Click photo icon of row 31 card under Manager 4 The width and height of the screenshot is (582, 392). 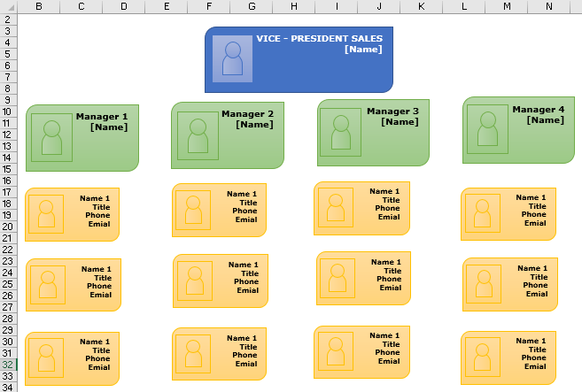(x=483, y=357)
